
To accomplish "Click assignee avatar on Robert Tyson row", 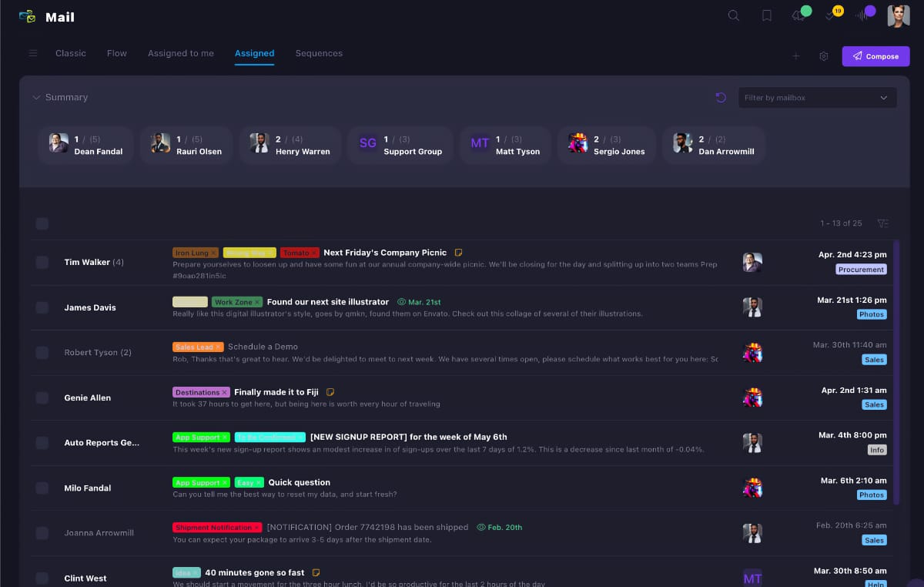I will coord(752,353).
